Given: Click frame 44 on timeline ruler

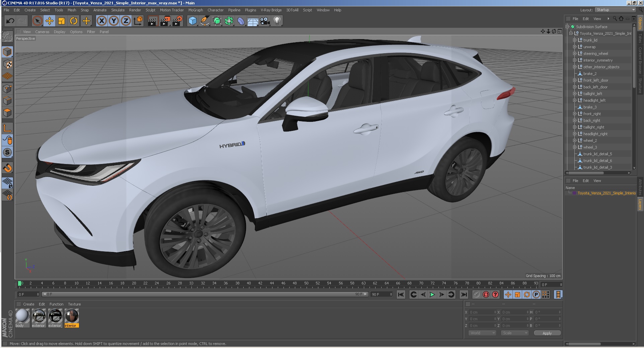Looking at the screenshot, I should (271, 284).
